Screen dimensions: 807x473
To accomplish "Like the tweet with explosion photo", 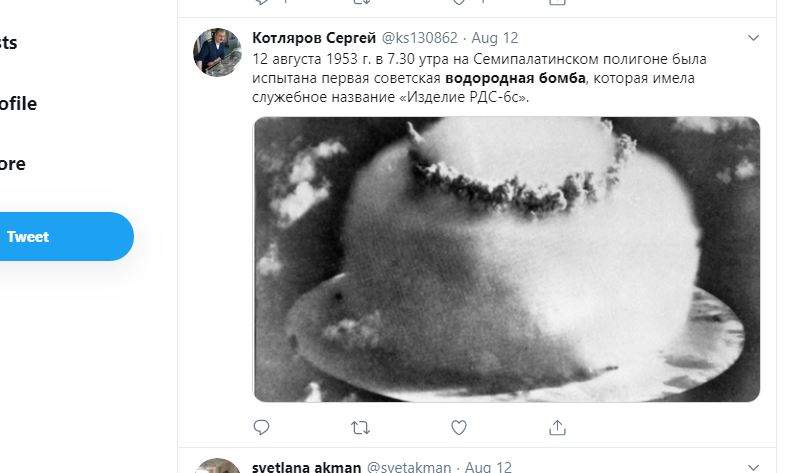I will click(459, 427).
